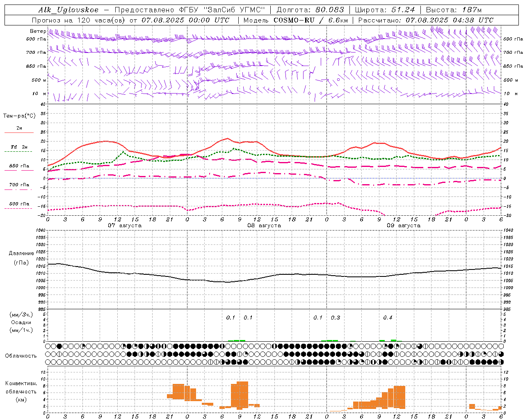This screenshot has height=420, width=525.
Task: Click the Прогноз на 120 часа(ов) text
Action: 79,20
